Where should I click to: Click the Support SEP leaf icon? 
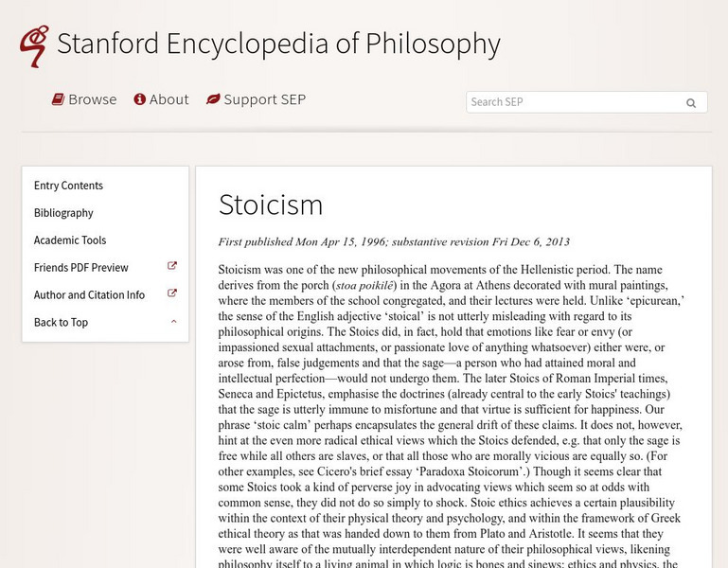(213, 99)
